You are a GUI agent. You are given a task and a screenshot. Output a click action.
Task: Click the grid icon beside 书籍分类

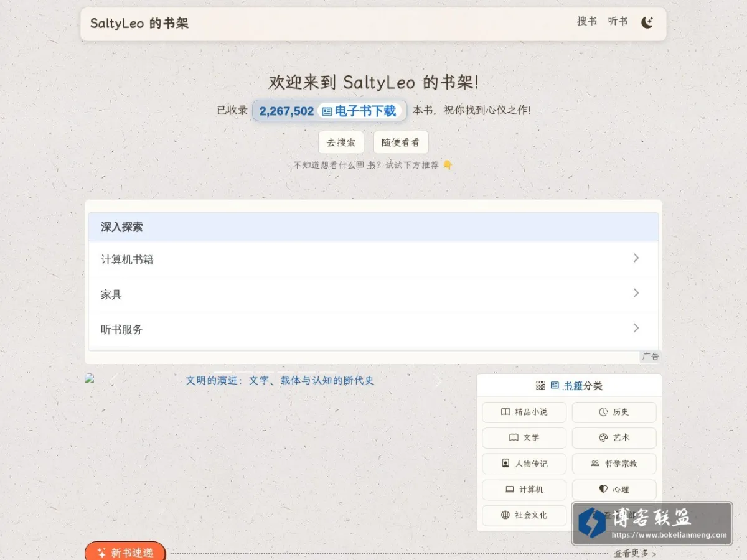540,386
